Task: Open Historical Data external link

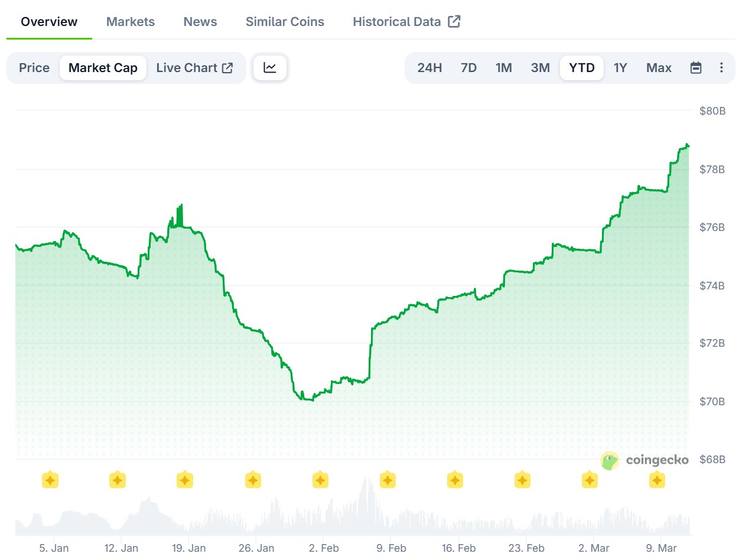Action: pos(406,22)
